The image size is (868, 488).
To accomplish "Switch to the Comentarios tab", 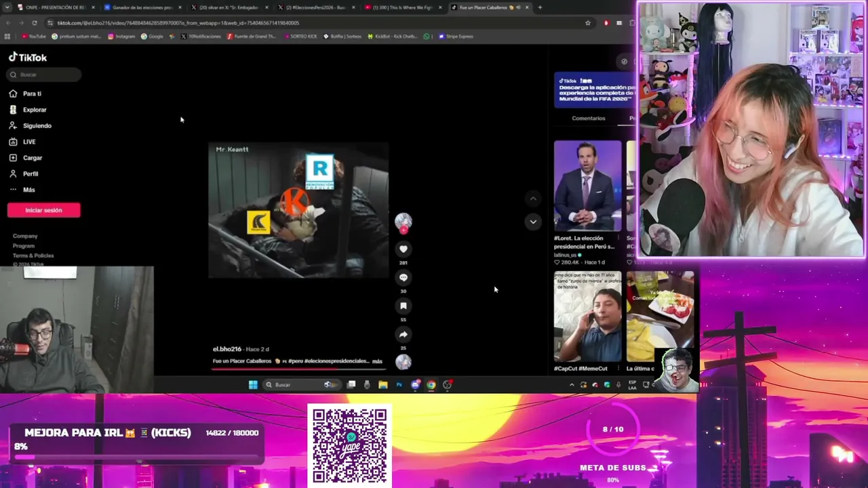I will [x=588, y=119].
